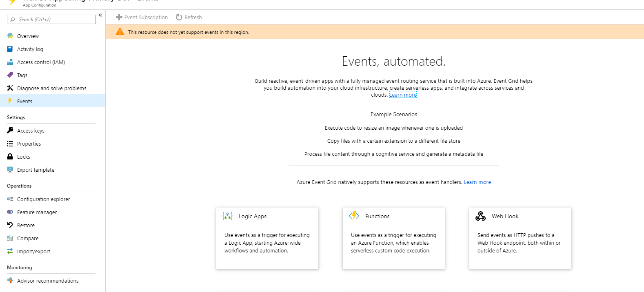This screenshot has height=292, width=644.
Task: Open Learn more link about event handlers
Action: 477,182
